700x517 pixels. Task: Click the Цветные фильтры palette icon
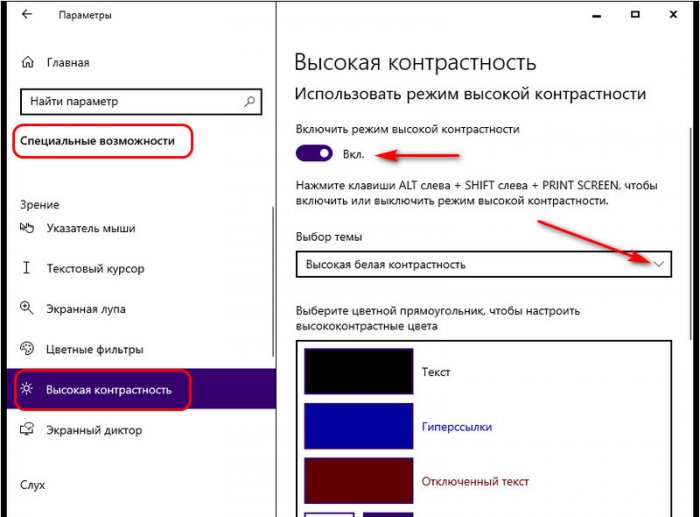pyautogui.click(x=27, y=350)
